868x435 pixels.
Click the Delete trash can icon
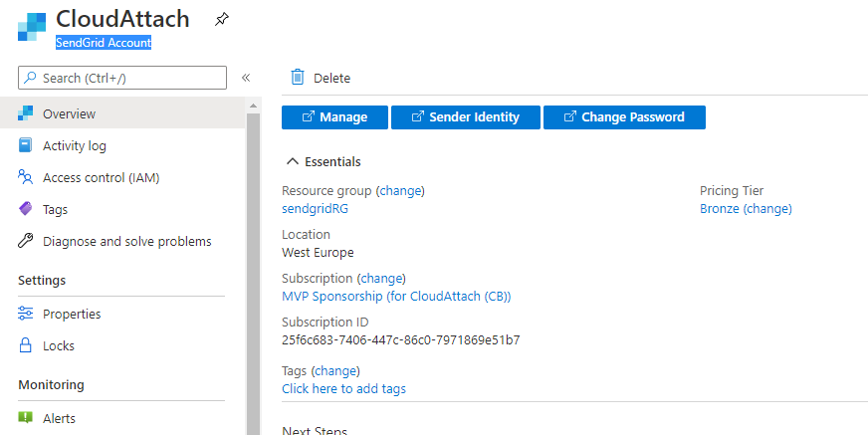pyautogui.click(x=298, y=78)
